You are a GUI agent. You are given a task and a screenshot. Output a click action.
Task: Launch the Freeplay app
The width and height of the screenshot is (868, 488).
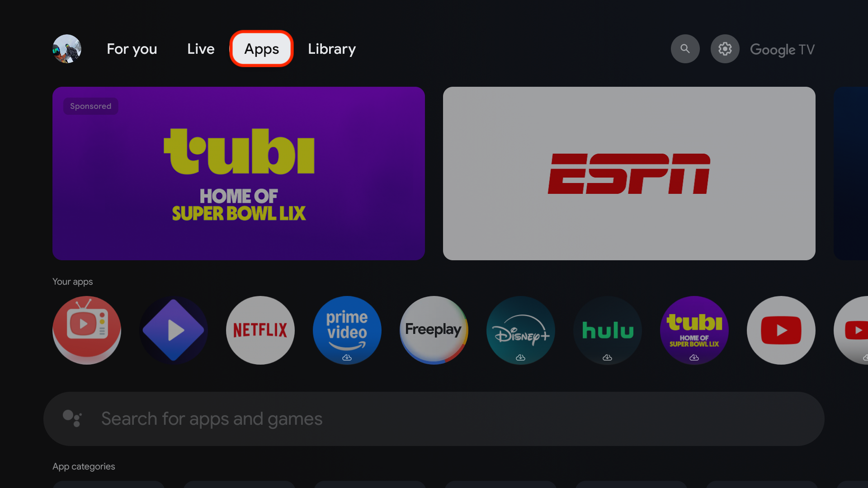point(434,330)
